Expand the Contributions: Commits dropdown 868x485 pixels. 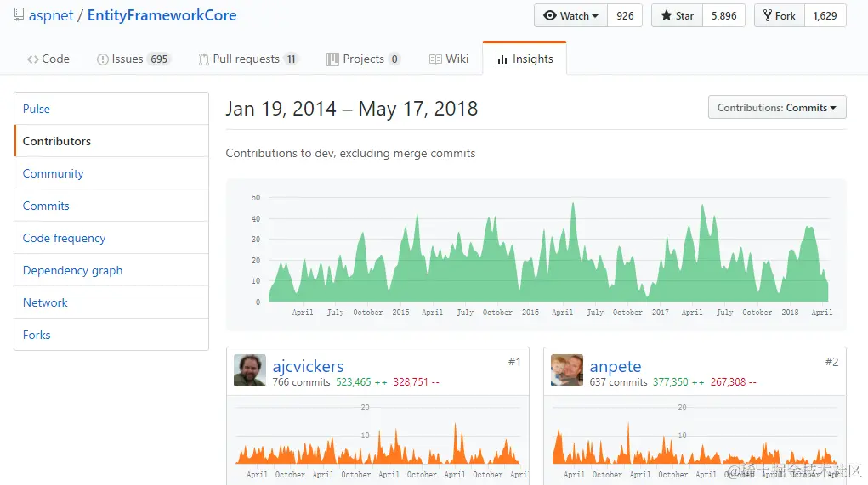click(x=777, y=107)
